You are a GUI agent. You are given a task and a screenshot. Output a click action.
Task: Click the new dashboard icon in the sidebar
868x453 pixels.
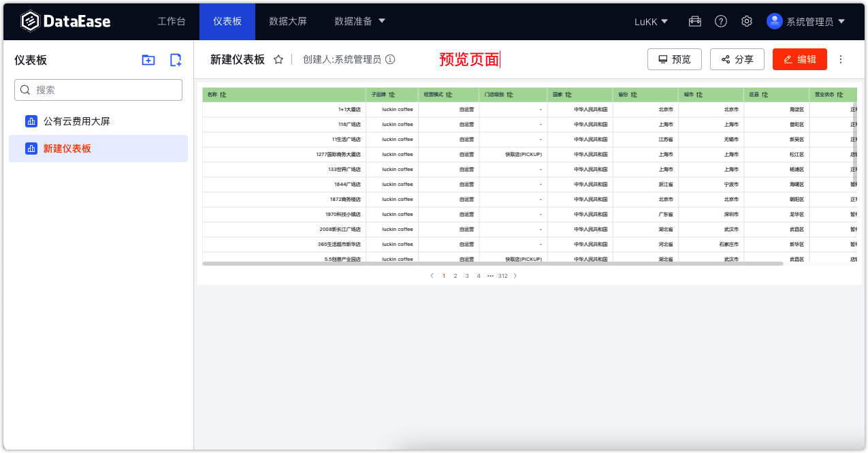pos(175,60)
